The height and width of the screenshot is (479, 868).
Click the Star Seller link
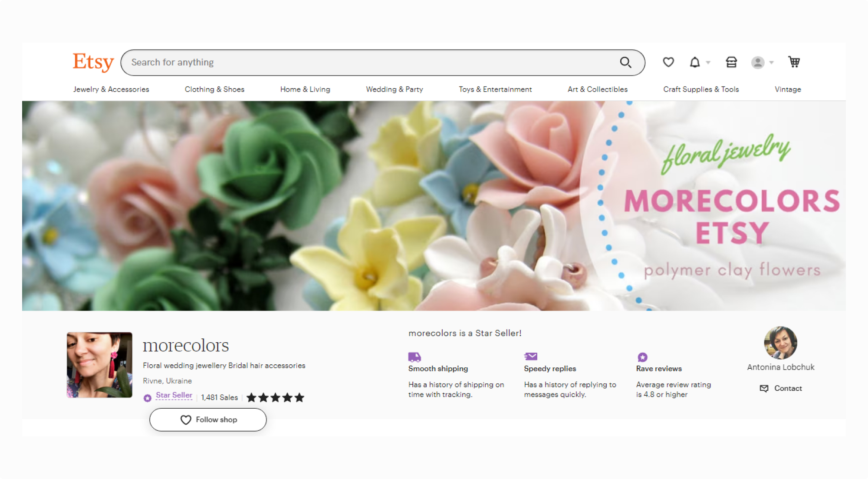[x=174, y=395]
